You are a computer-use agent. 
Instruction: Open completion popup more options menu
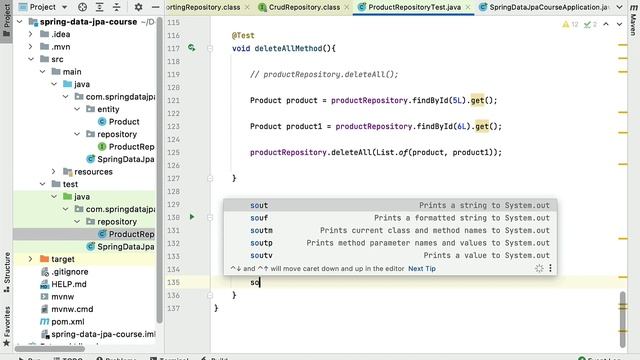point(550,268)
